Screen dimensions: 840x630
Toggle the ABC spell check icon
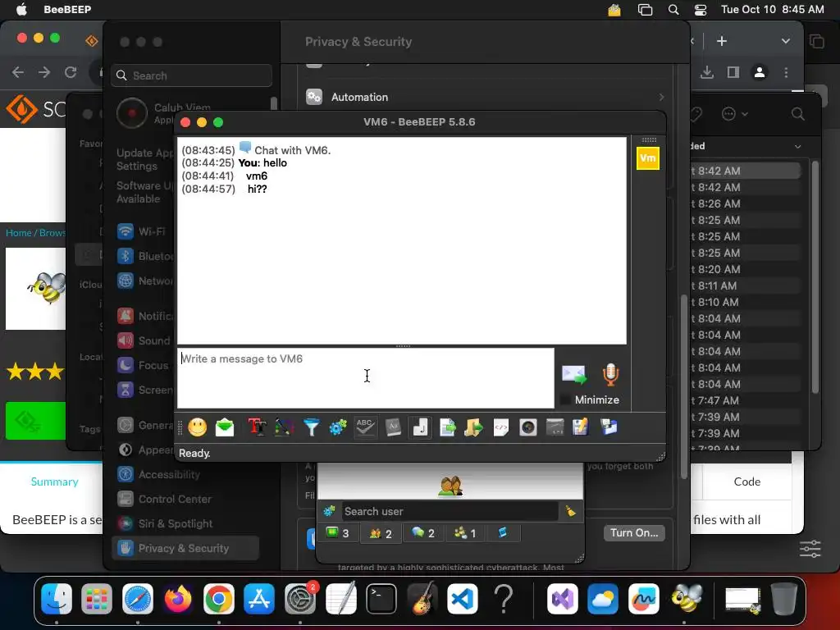tap(365, 427)
